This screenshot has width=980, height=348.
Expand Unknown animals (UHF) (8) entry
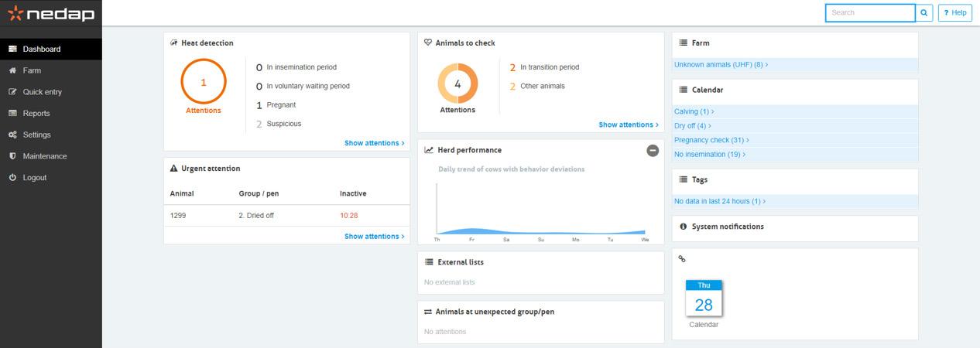pos(721,65)
